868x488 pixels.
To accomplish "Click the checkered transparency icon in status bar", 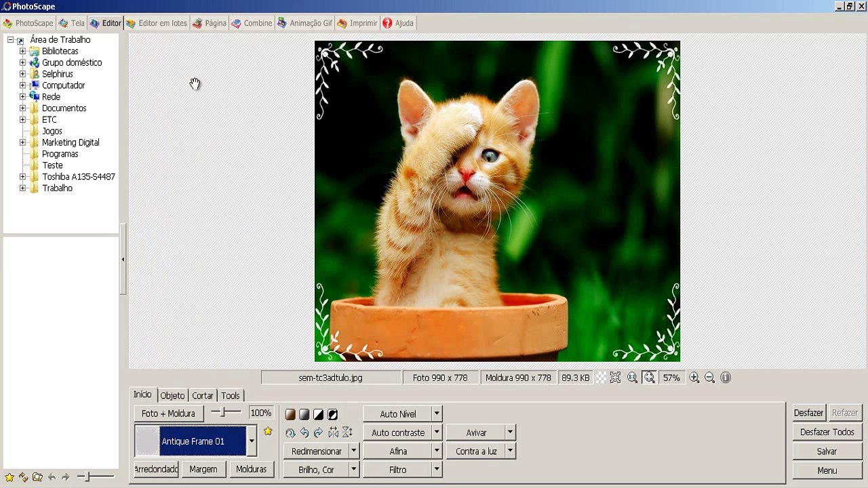I will (x=601, y=378).
